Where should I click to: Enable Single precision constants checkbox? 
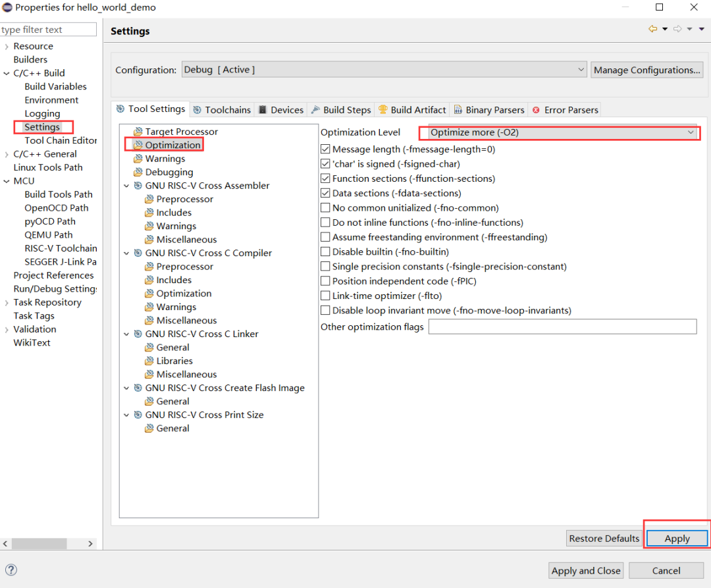click(325, 267)
